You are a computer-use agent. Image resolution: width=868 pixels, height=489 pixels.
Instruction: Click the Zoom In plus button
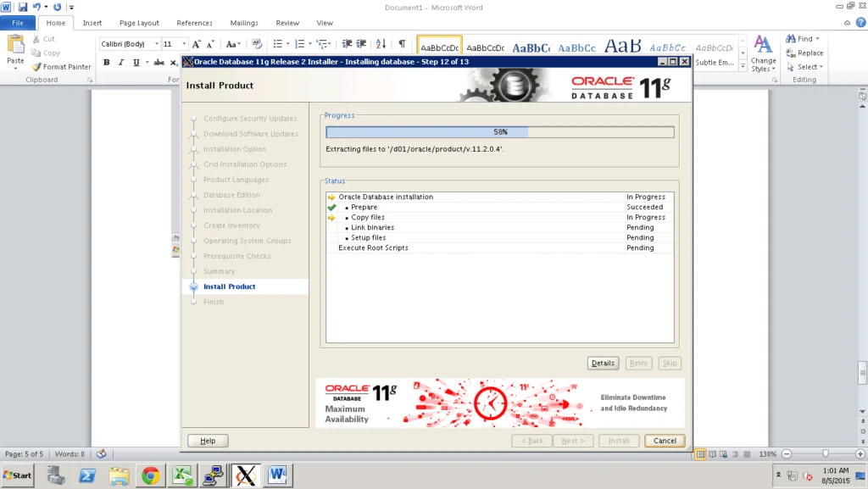860,454
